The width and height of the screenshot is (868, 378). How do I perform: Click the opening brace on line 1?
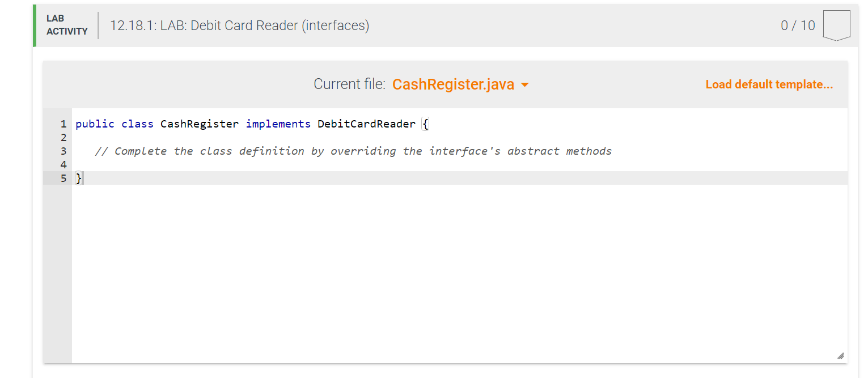coord(425,124)
